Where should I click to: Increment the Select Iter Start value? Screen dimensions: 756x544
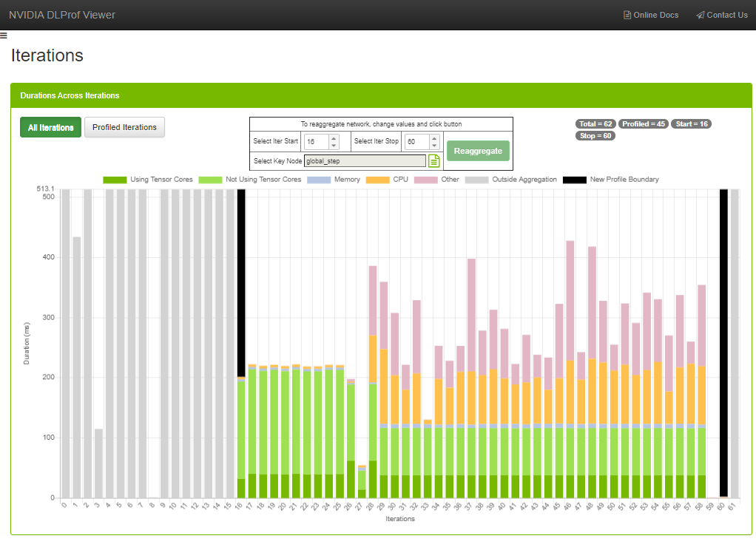click(334, 137)
